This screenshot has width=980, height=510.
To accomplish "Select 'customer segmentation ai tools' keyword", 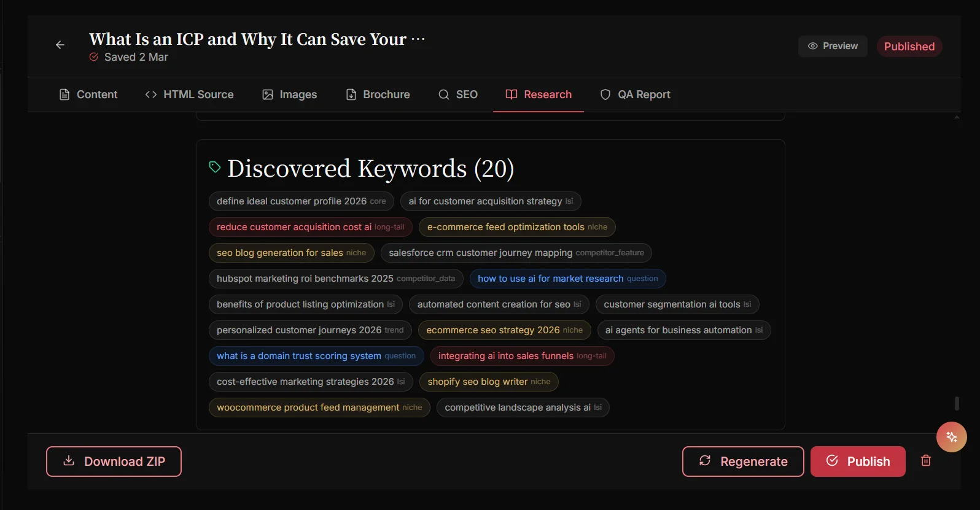I will pyautogui.click(x=677, y=304).
